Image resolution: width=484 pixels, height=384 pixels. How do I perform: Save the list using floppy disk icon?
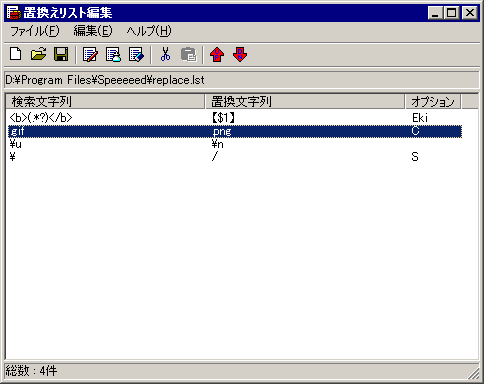point(61,54)
